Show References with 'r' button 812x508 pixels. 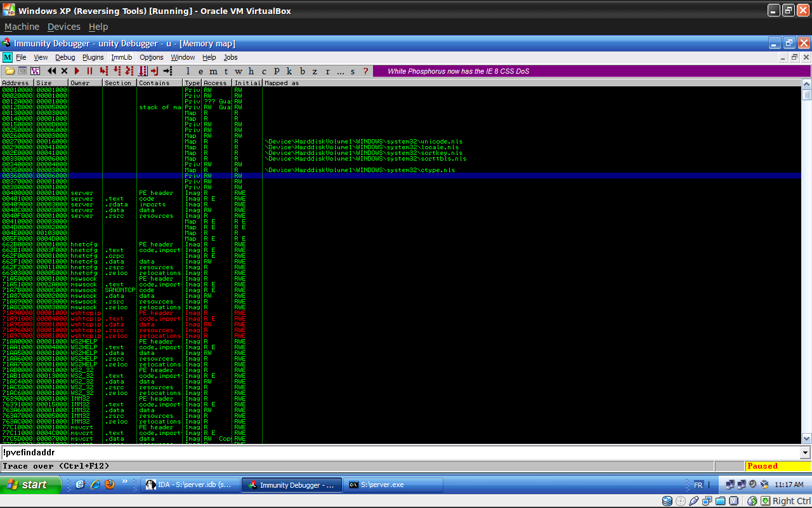pos(327,71)
